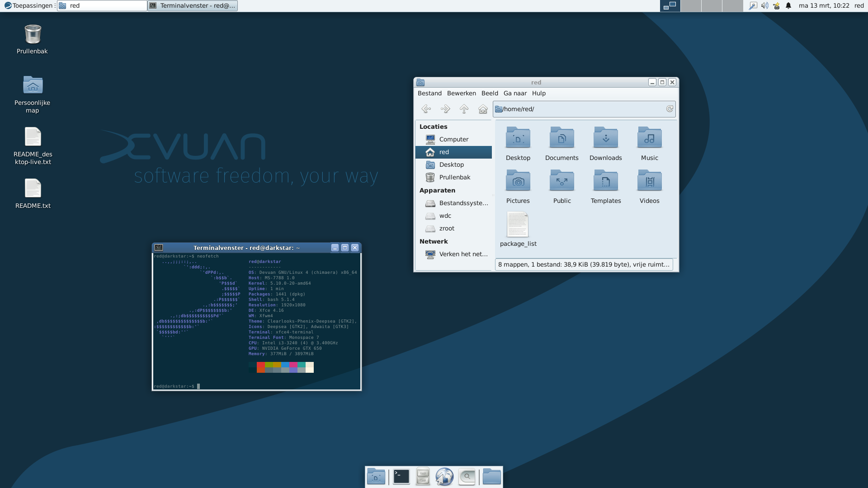
Task: Open the red user menu
Action: tap(859, 5)
